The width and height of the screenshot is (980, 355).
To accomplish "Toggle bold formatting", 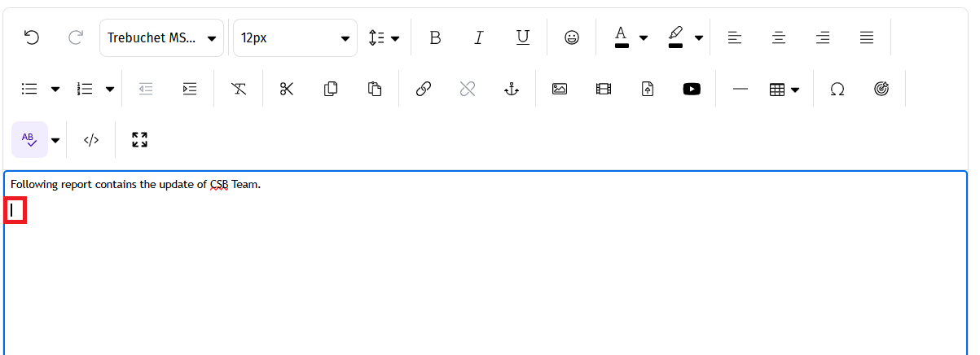I will (435, 38).
